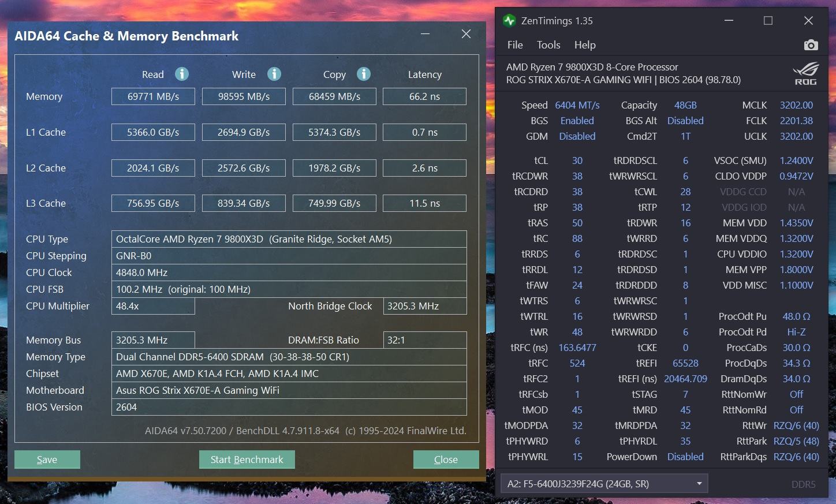Click Memory Type Dual Channel DDR5-6400 field
Image resolution: width=836 pixels, height=504 pixels.
click(x=289, y=357)
